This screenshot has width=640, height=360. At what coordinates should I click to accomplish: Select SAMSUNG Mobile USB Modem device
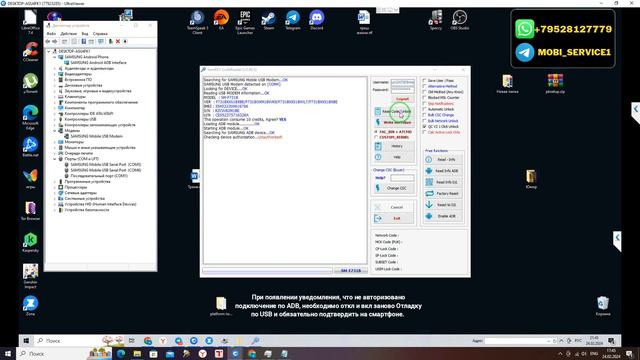96,136
